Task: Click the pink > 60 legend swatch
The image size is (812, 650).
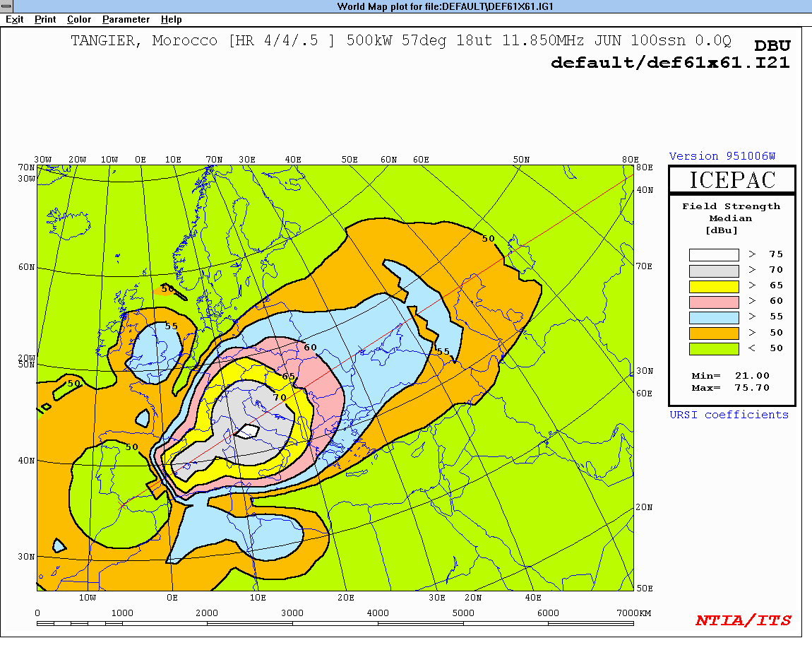Action: (714, 302)
